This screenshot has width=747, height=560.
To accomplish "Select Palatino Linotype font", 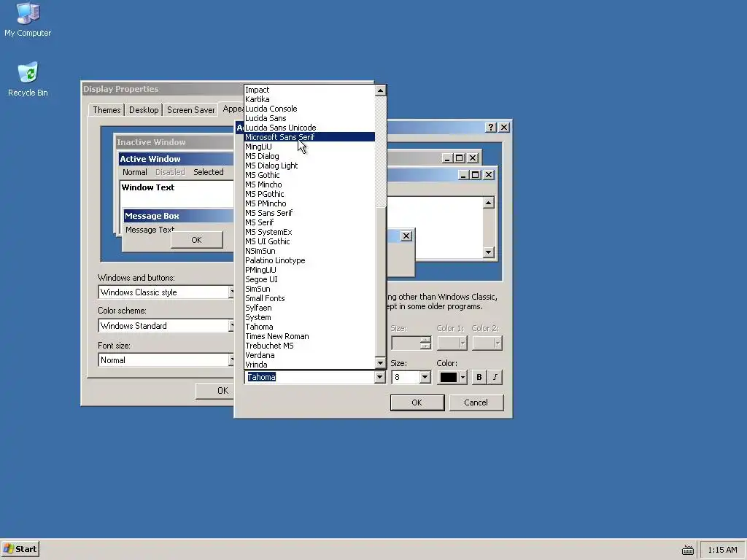I will pyautogui.click(x=309, y=260).
